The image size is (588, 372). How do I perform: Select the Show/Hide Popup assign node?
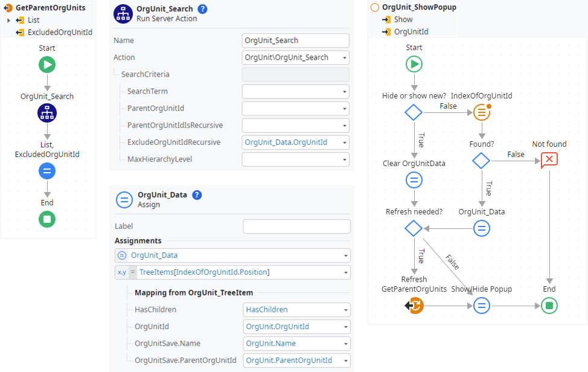481,306
